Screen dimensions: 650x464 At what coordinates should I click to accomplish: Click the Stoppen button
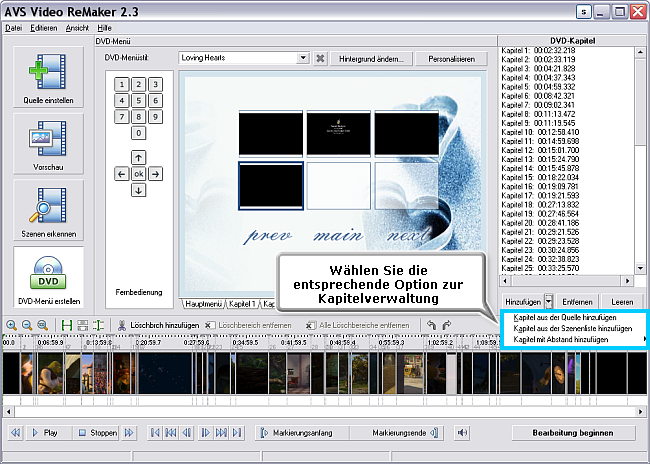coord(96,432)
